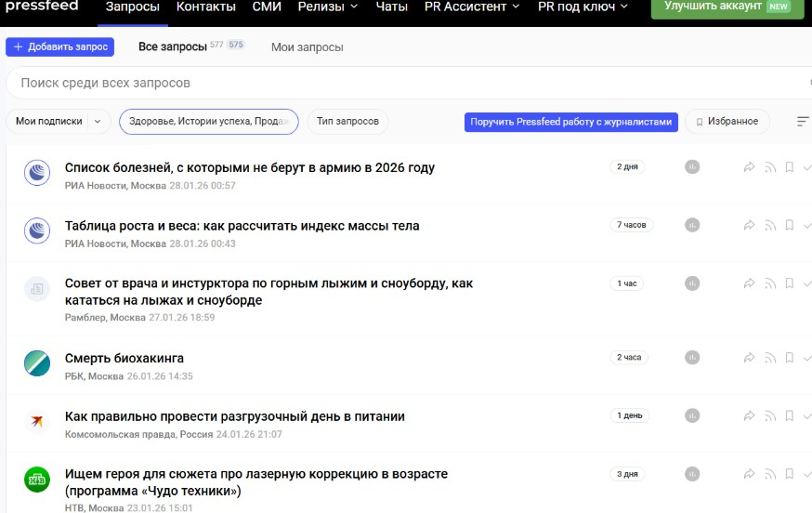The width and height of the screenshot is (812, 513).
Task: Click the НТВ logo icon
Action: (x=37, y=480)
